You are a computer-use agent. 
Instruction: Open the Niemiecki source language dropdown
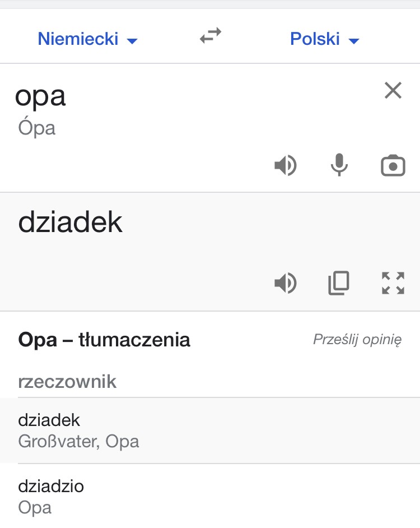87,39
